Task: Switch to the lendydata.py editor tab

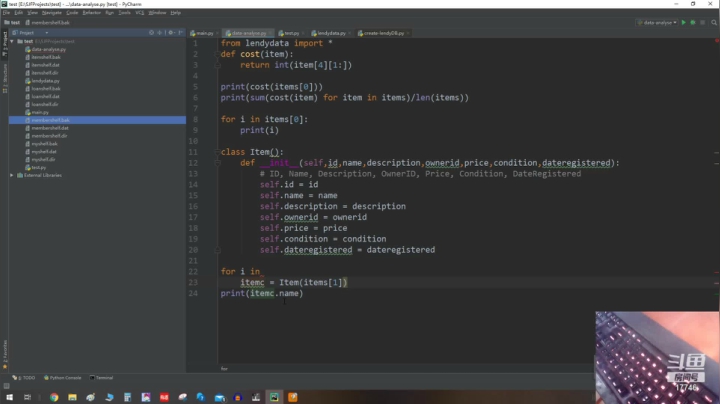Action: point(329,33)
